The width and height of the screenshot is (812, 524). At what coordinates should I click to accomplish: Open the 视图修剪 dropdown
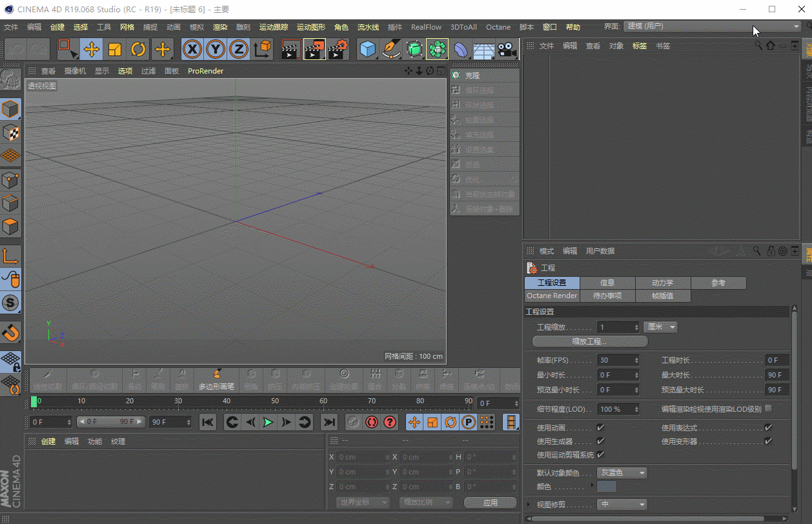coord(622,505)
